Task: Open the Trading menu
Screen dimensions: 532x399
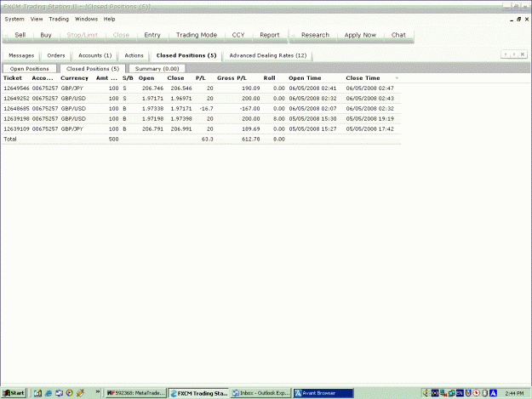Action: pos(59,20)
